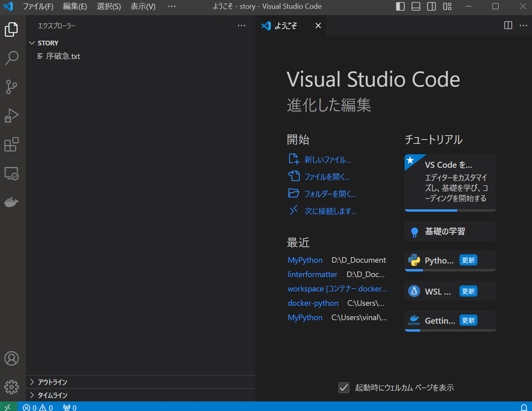The image size is (532, 411).
Task: Open the 編集(E) menu
Action: (x=75, y=7)
